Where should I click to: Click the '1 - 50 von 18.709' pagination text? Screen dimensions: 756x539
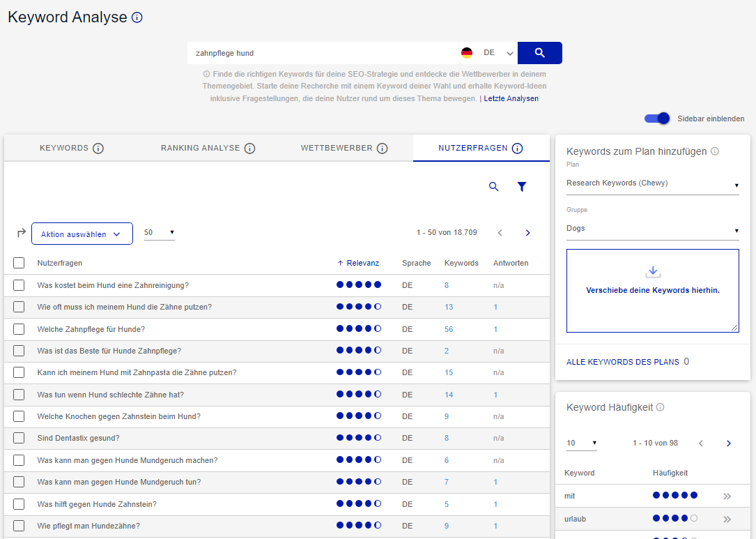pos(447,233)
